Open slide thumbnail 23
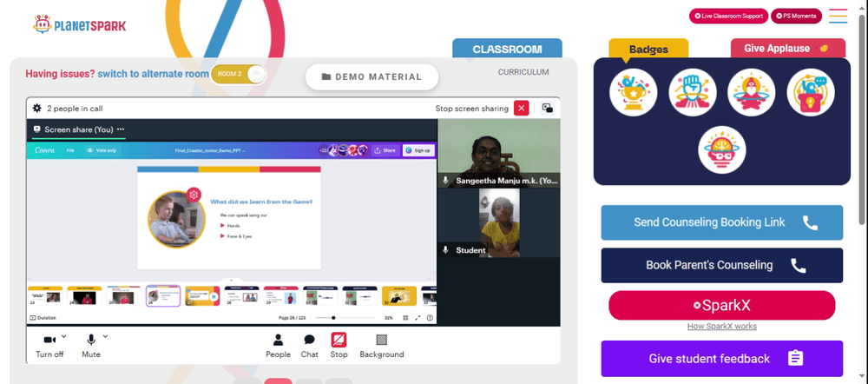 (45, 296)
